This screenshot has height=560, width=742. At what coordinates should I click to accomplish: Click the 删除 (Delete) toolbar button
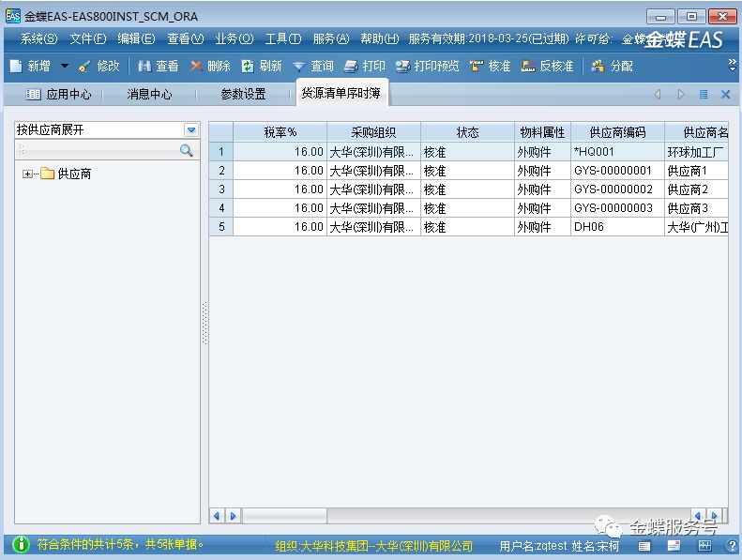pyautogui.click(x=210, y=67)
